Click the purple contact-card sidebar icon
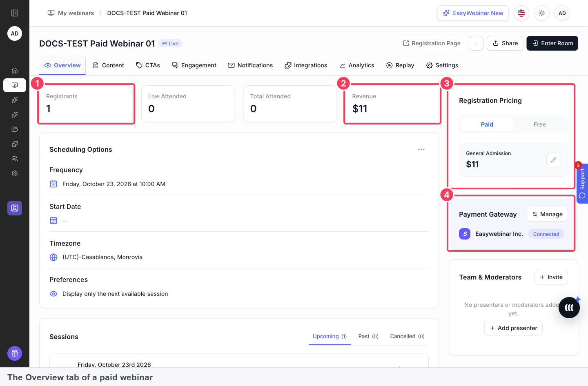This screenshot has height=386, width=588. click(15, 208)
